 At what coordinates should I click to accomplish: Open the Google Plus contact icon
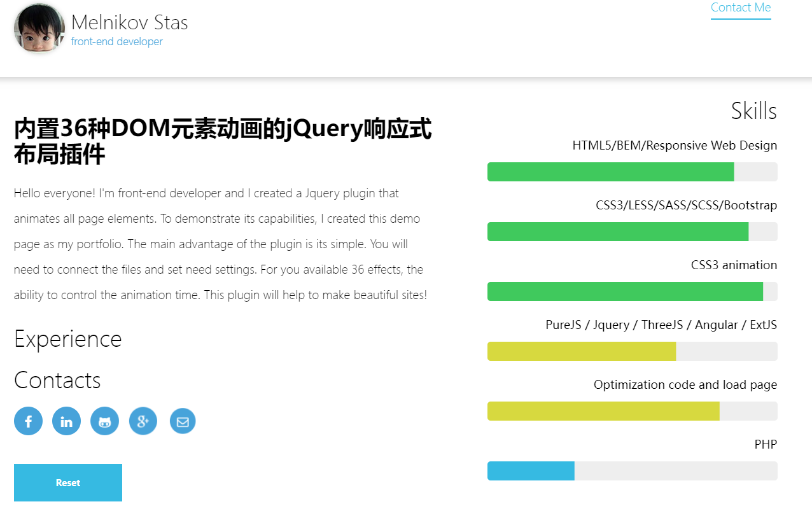pyautogui.click(x=143, y=421)
